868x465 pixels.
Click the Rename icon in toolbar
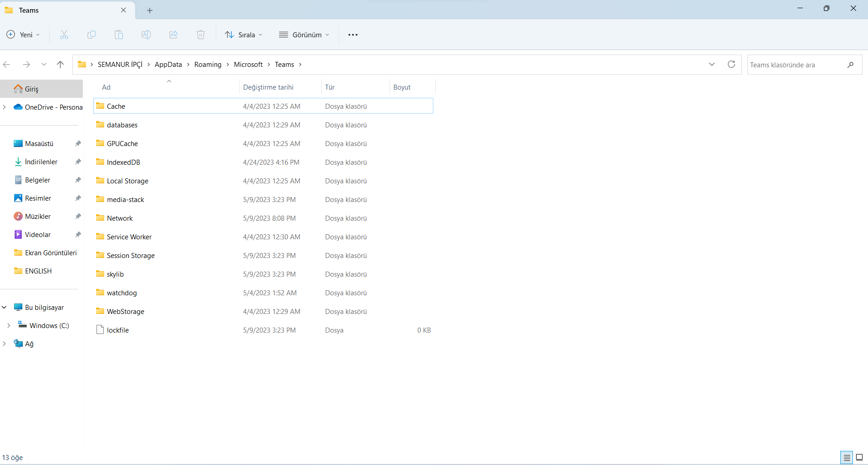click(x=146, y=35)
